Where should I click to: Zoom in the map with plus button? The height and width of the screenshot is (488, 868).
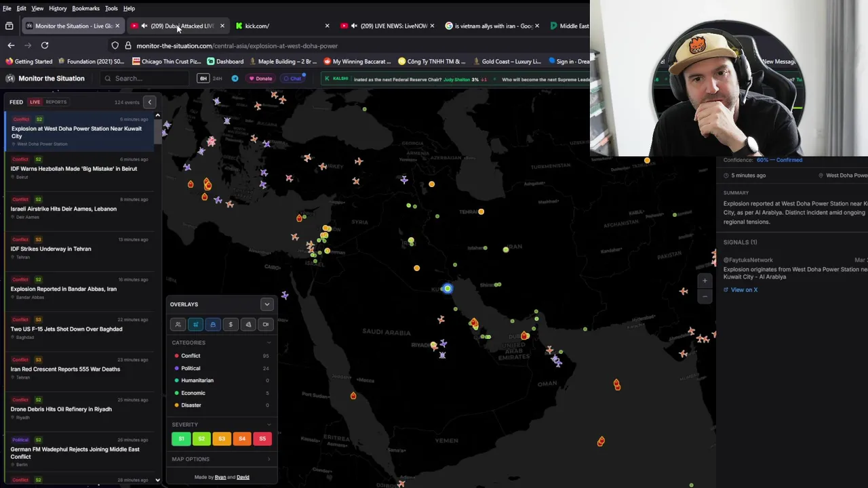pyautogui.click(x=705, y=281)
